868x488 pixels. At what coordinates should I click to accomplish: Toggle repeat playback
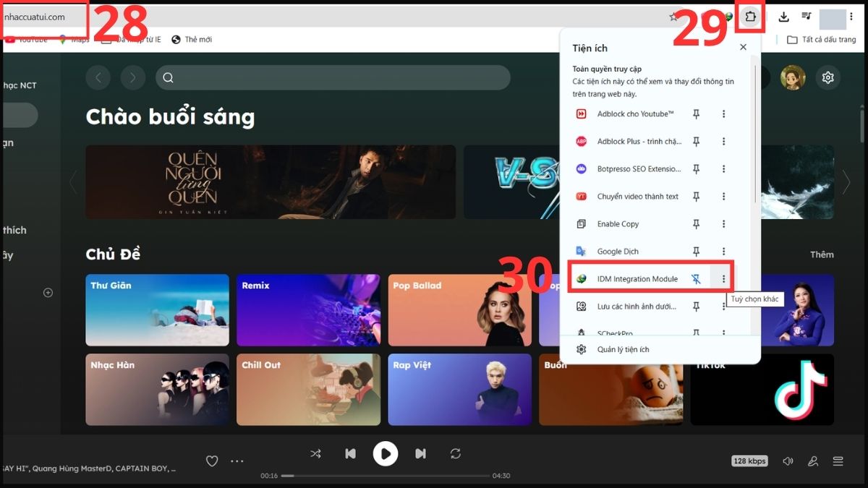pos(455,453)
